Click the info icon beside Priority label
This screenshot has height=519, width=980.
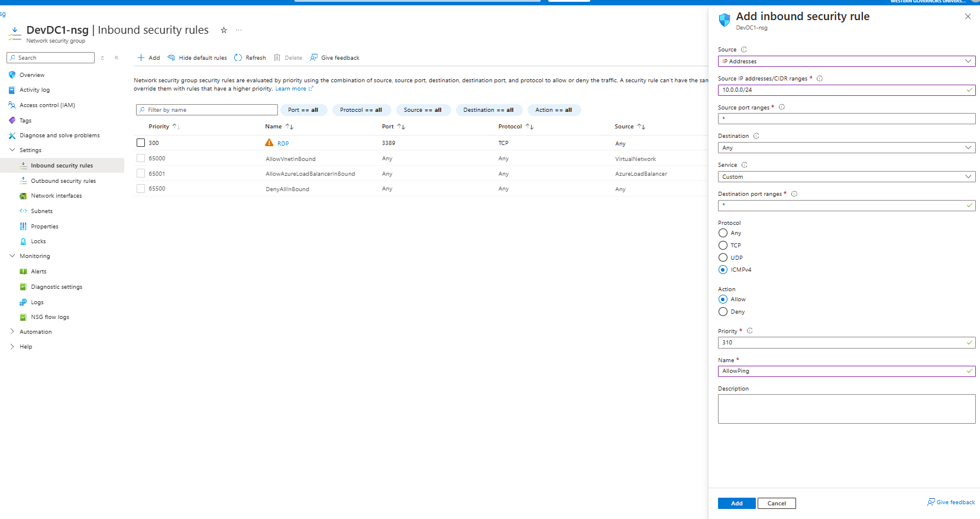pos(749,331)
